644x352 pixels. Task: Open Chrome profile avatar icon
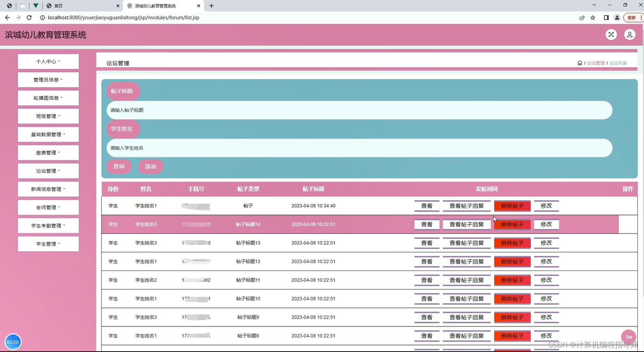pyautogui.click(x=617, y=17)
